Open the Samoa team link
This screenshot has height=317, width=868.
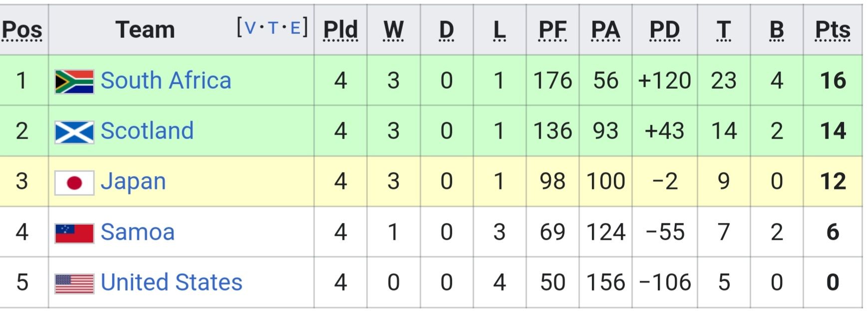pos(137,232)
